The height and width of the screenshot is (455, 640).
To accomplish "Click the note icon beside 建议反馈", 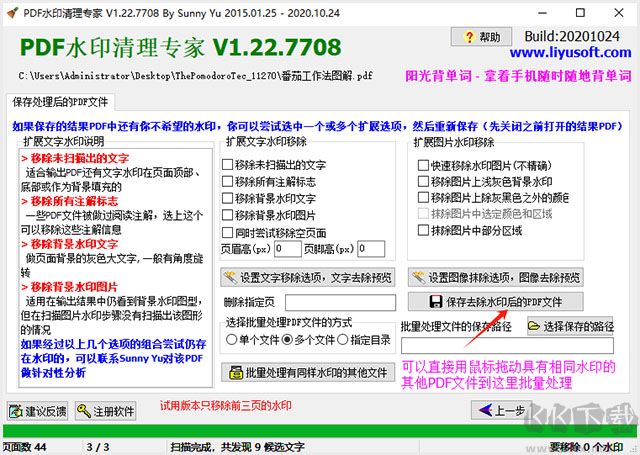I will (16, 411).
